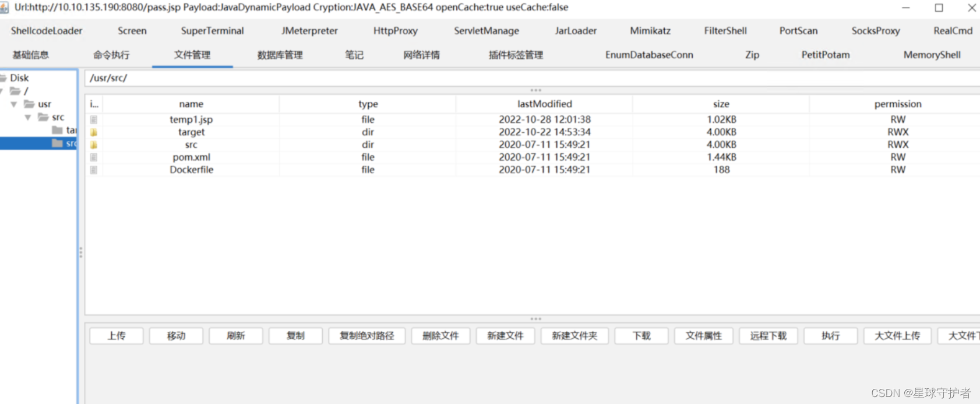The height and width of the screenshot is (404, 980).
Task: Sort by the permission column header
Action: click(x=897, y=104)
